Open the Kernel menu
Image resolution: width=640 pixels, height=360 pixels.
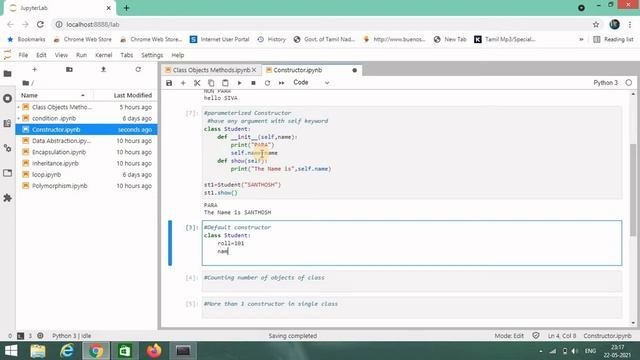tap(104, 55)
